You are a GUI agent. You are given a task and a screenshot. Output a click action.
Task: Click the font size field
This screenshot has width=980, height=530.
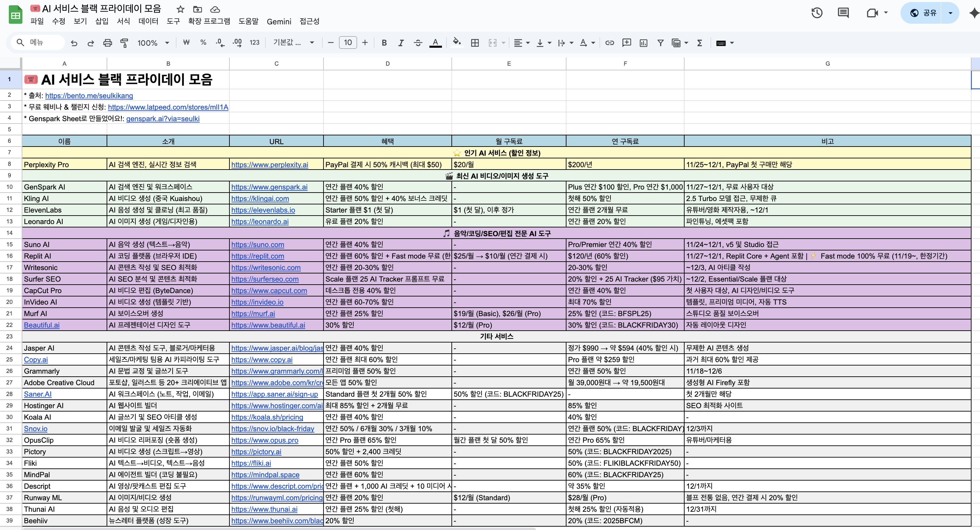(x=347, y=43)
